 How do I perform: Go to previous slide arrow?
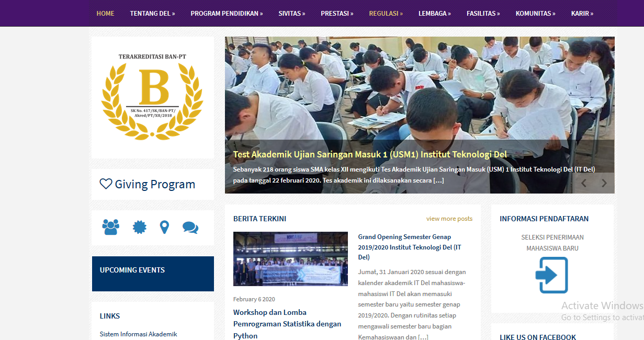[x=584, y=183]
